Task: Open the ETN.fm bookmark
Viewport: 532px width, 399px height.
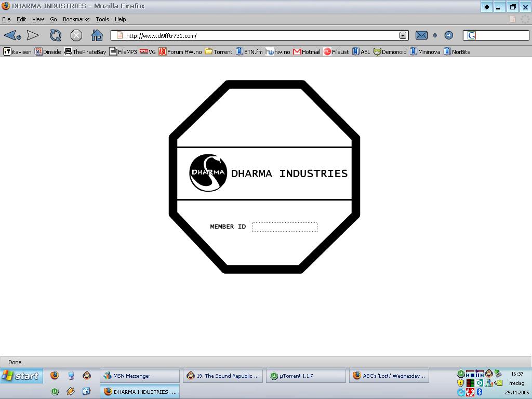Action: click(249, 52)
